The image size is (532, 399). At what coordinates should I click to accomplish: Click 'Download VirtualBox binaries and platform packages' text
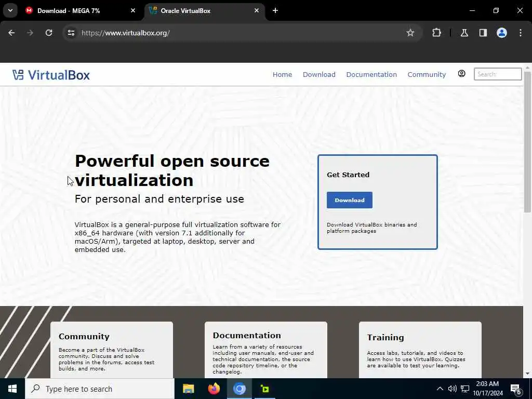pyautogui.click(x=372, y=228)
